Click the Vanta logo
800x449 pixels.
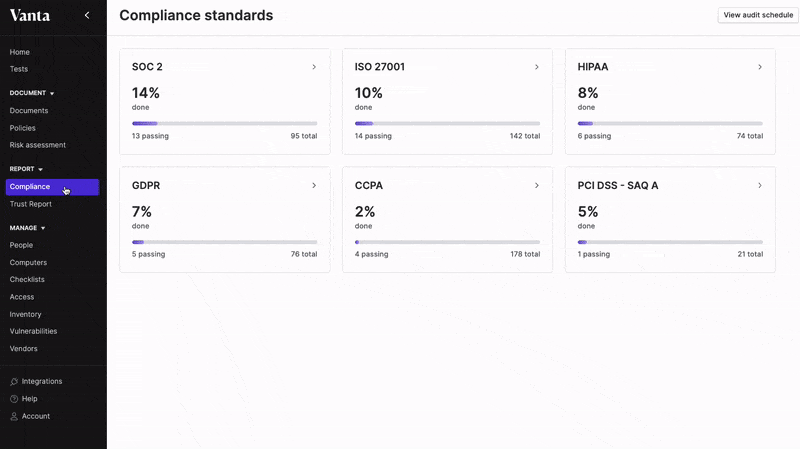pos(29,15)
